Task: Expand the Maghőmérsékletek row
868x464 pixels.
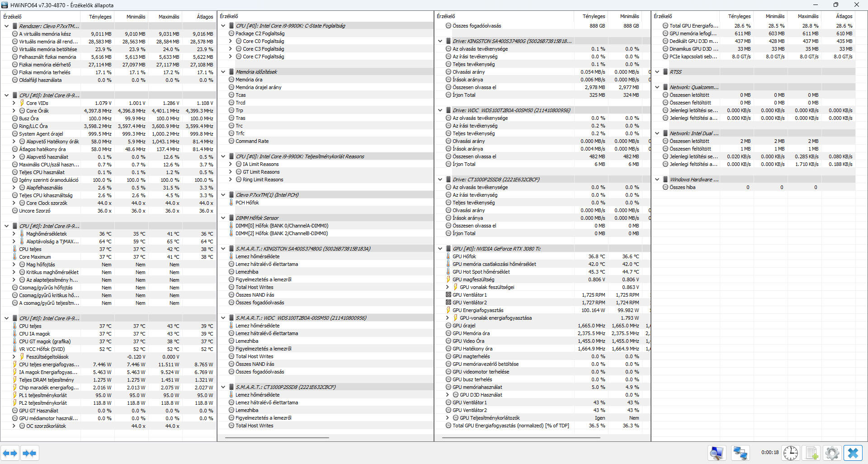Action: coord(14,234)
